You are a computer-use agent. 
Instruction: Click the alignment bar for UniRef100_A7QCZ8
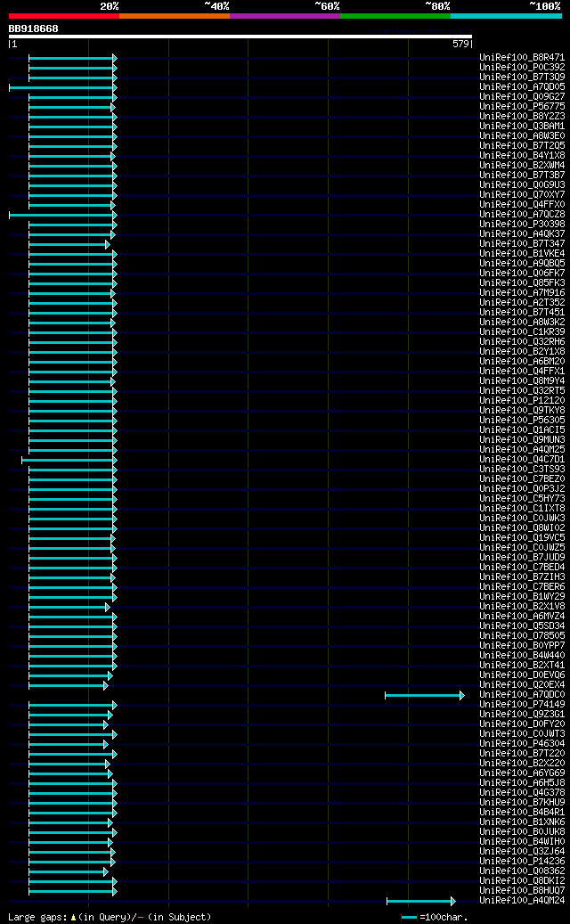point(63,215)
